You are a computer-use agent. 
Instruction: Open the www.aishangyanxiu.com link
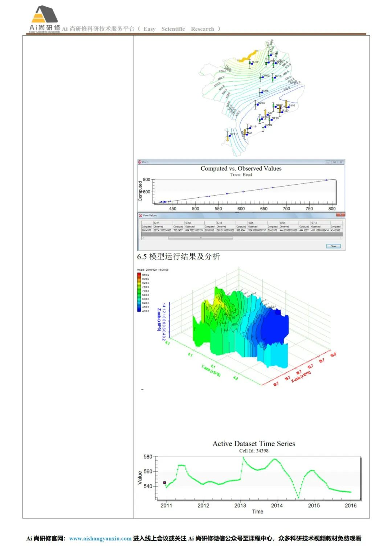click(x=100, y=538)
